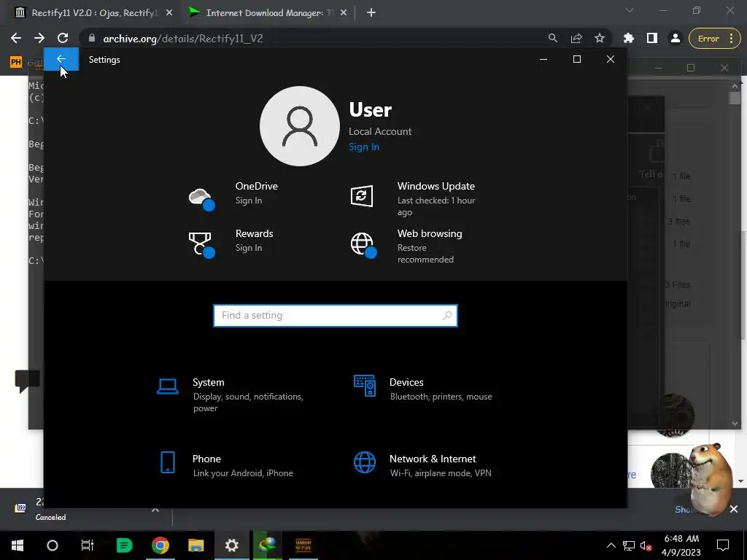
Task: Click the User profile avatar picture
Action: 300,126
